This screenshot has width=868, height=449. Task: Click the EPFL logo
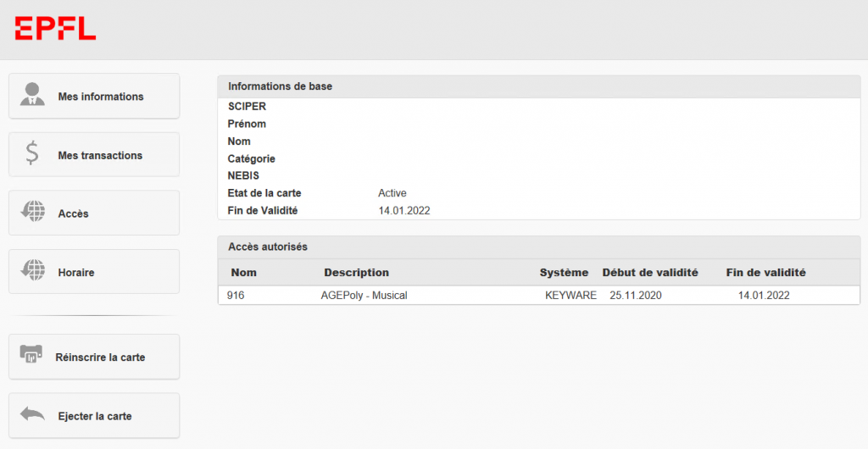pyautogui.click(x=55, y=29)
